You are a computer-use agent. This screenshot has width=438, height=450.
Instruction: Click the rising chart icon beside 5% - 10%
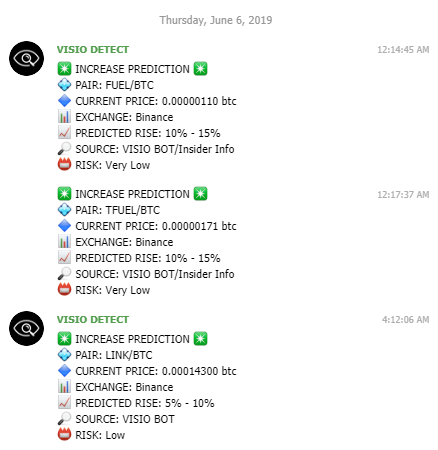(64, 403)
